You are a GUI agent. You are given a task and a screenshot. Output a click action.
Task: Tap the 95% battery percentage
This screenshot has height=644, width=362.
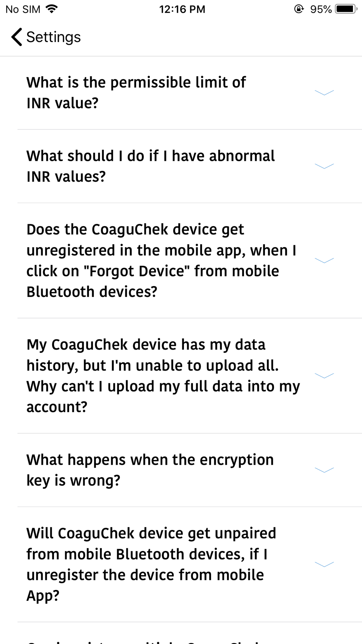[321, 9]
